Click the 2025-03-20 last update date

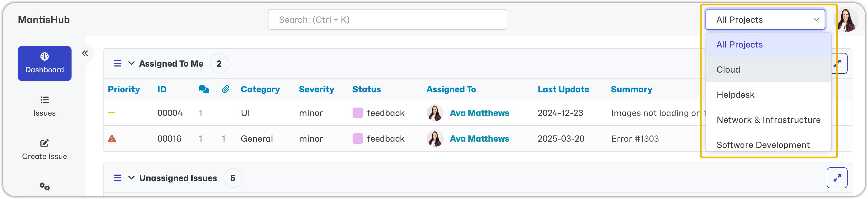click(561, 139)
